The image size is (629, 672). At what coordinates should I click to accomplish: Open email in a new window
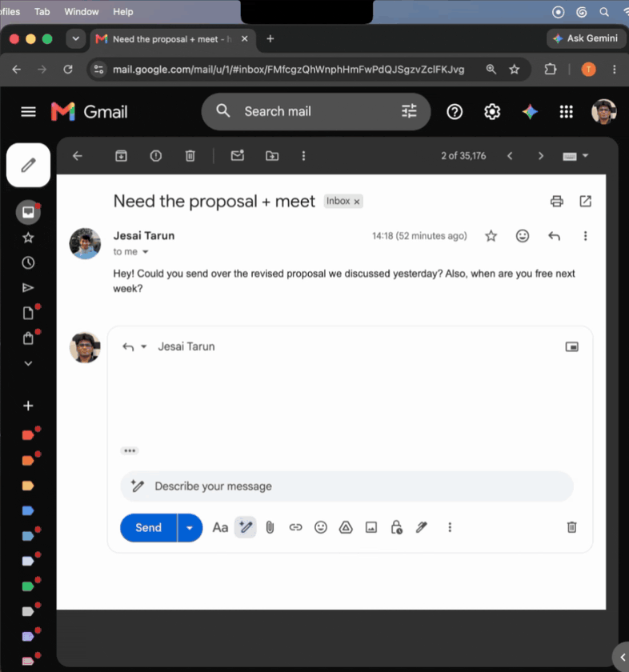click(586, 201)
